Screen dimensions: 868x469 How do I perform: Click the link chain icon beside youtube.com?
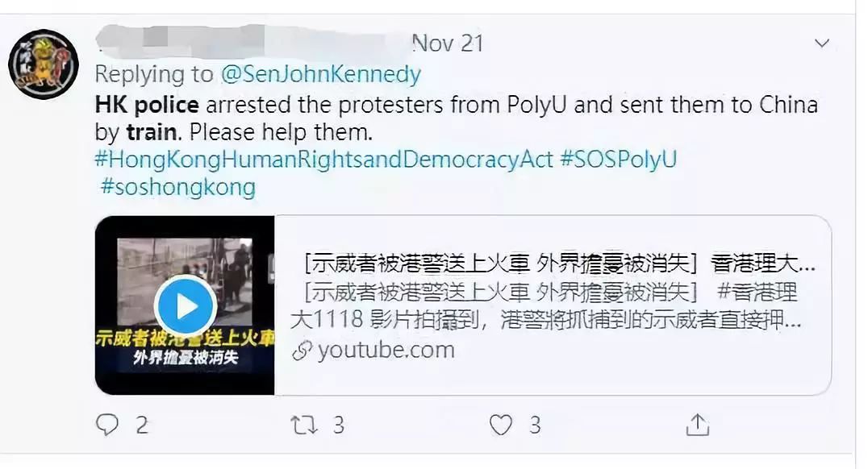[302, 351]
